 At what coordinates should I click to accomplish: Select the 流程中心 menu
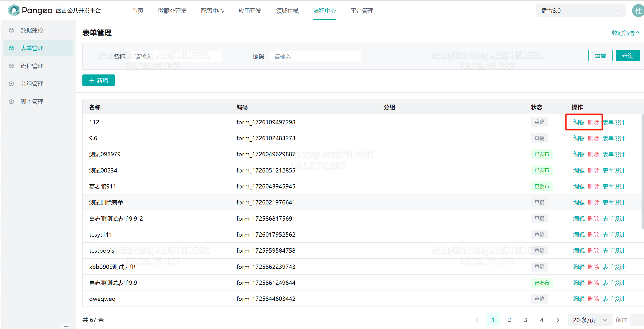click(x=325, y=11)
